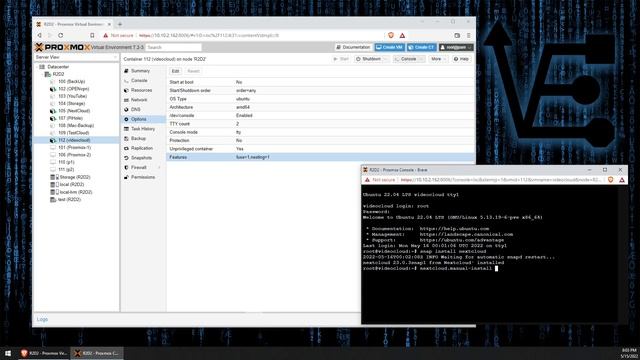The height and width of the screenshot is (360, 640).
Task: Select local-lvm (R2D2) storage entry
Action: point(76,192)
